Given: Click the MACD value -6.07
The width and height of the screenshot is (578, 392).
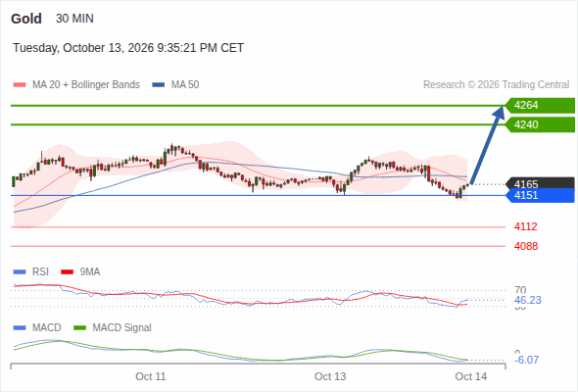Looking at the screenshot, I should 527,360.
